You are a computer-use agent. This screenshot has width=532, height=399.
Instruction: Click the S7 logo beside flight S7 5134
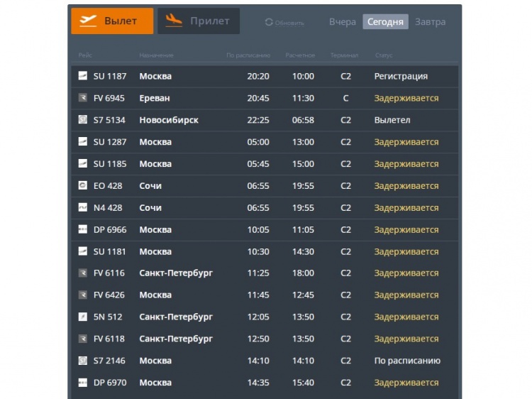[83, 120]
